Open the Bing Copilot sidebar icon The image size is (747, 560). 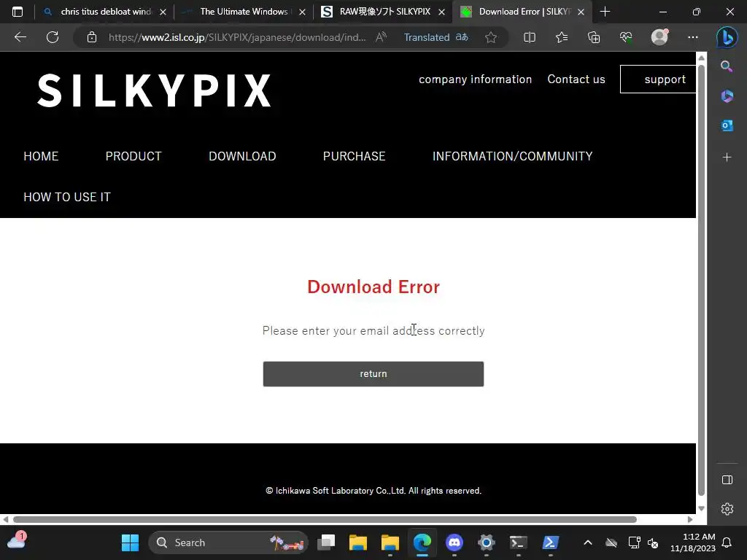pyautogui.click(x=727, y=37)
